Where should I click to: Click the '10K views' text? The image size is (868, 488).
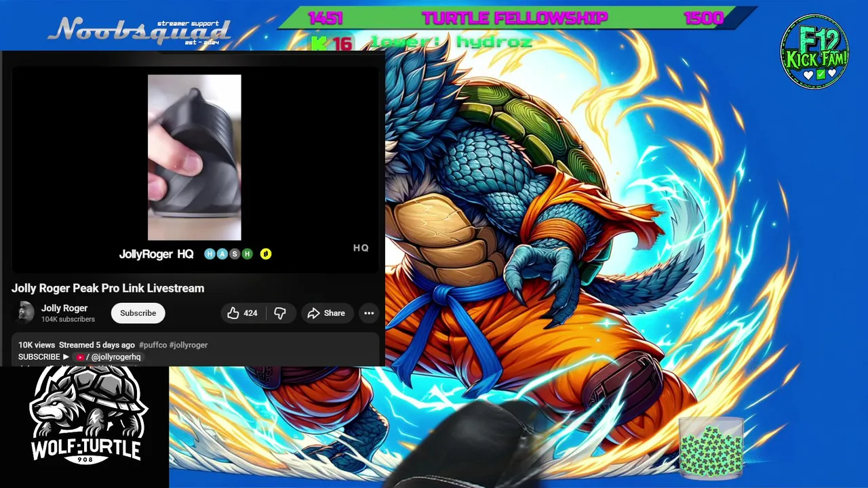[37, 345]
